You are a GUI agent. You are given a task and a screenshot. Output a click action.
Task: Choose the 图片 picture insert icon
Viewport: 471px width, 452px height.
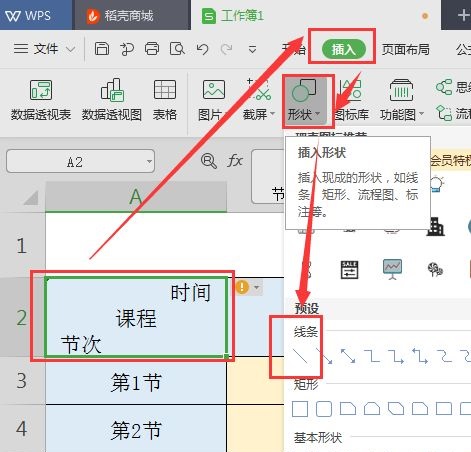[213, 100]
